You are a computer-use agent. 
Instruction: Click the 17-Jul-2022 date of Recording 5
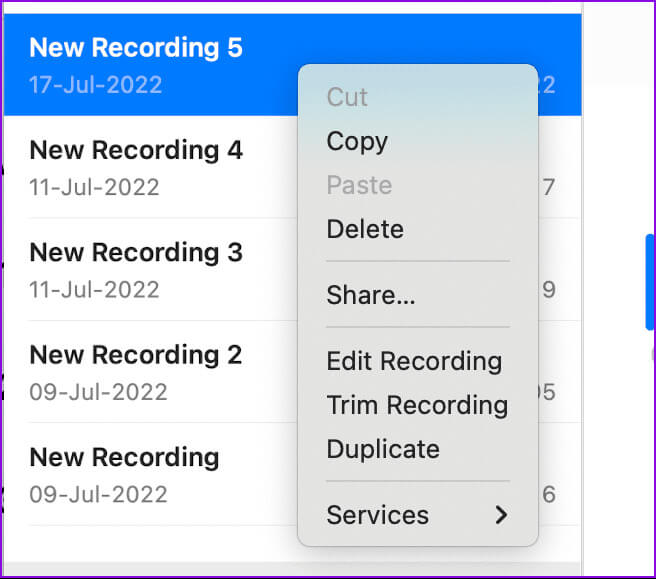[x=96, y=84]
